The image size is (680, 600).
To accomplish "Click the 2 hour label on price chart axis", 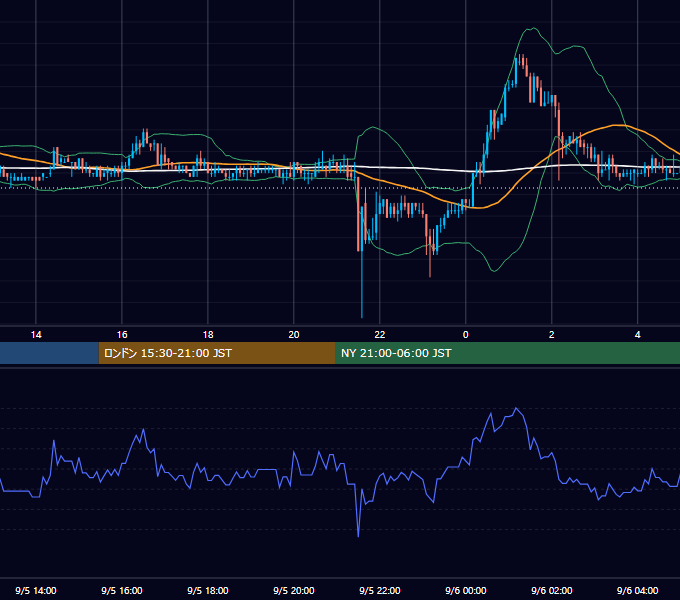I will click(x=551, y=335).
